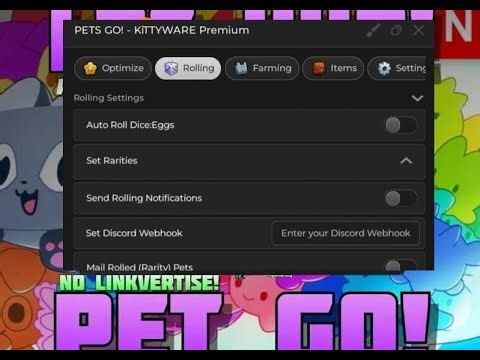Click the paintbrush theme icon in title bar
Image resolution: width=480 pixels, height=360 pixels.
click(x=373, y=31)
